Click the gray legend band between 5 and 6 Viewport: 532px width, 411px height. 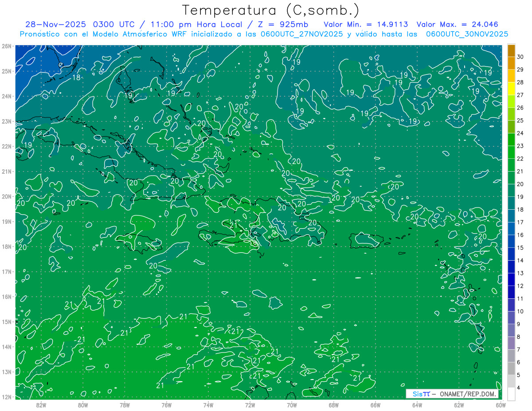[511, 369]
